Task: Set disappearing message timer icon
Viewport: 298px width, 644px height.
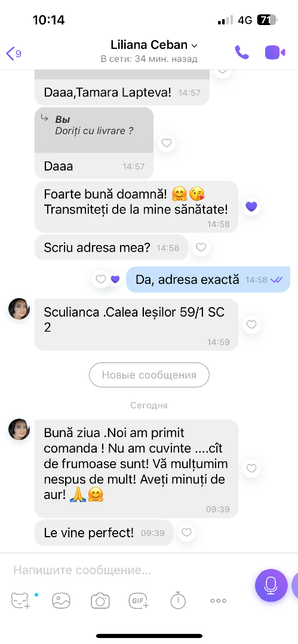Action: point(178,600)
